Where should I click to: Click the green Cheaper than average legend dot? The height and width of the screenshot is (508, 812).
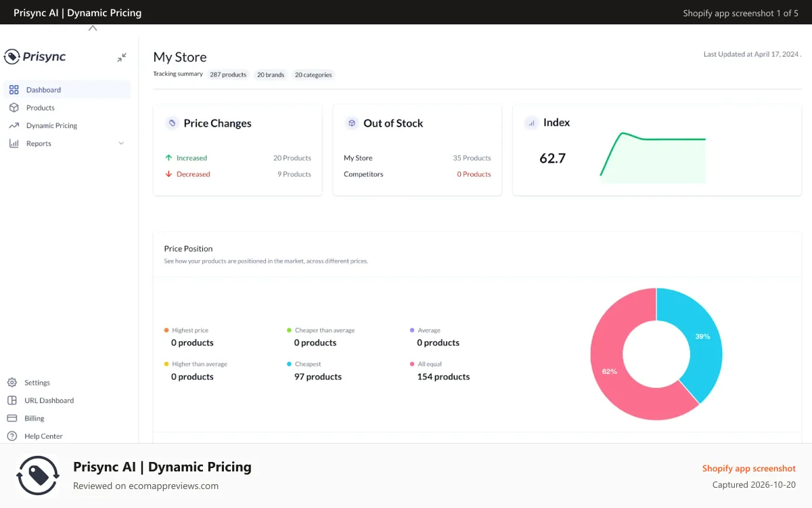coord(289,330)
